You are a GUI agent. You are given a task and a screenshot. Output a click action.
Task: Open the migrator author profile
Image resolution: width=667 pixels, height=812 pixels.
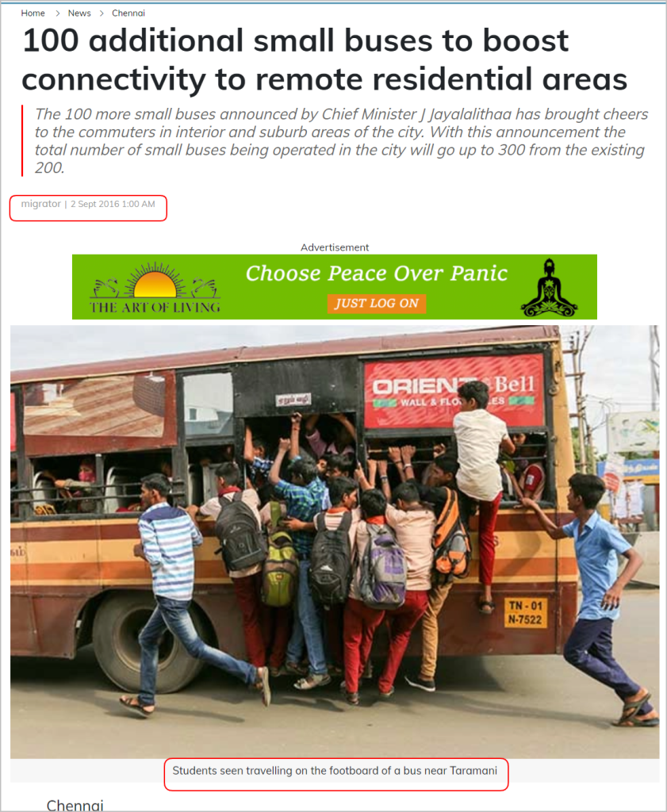(x=41, y=204)
